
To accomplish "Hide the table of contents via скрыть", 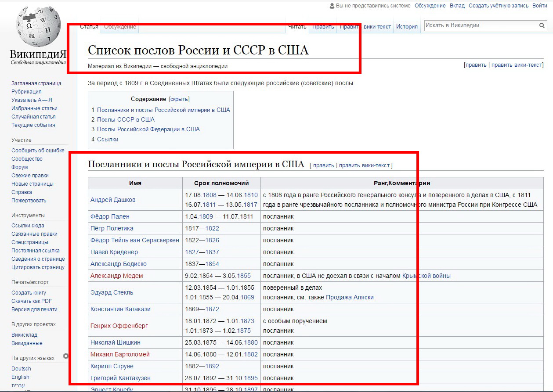I will (x=179, y=99).
